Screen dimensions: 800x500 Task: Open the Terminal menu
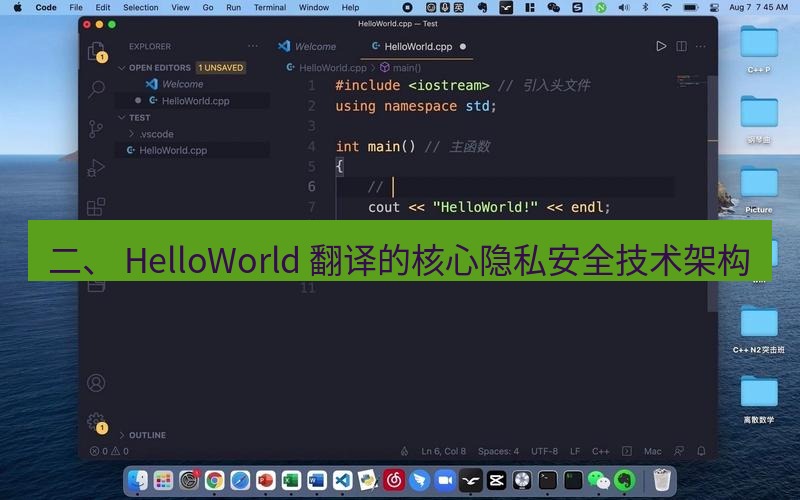coord(270,8)
